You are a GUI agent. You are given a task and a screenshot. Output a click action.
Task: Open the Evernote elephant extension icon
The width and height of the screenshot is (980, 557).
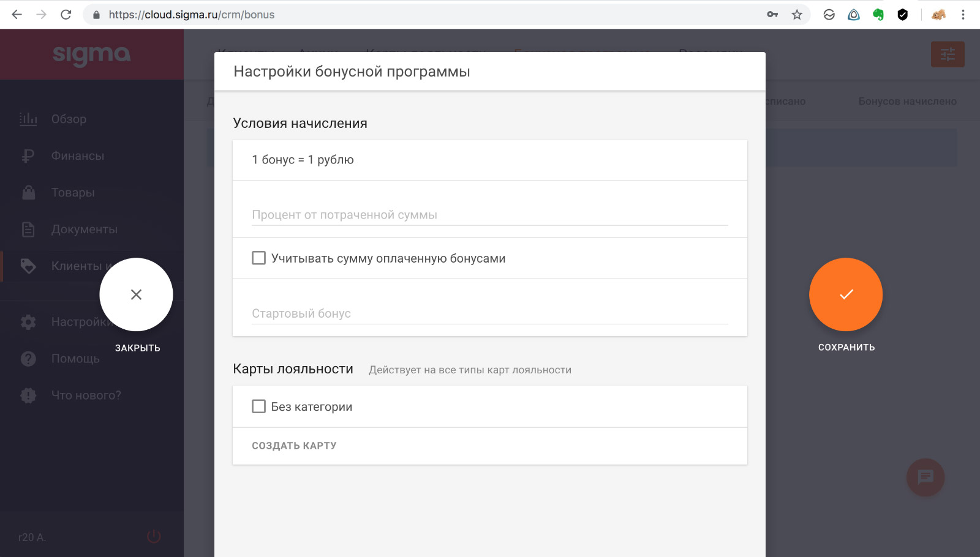878,15
